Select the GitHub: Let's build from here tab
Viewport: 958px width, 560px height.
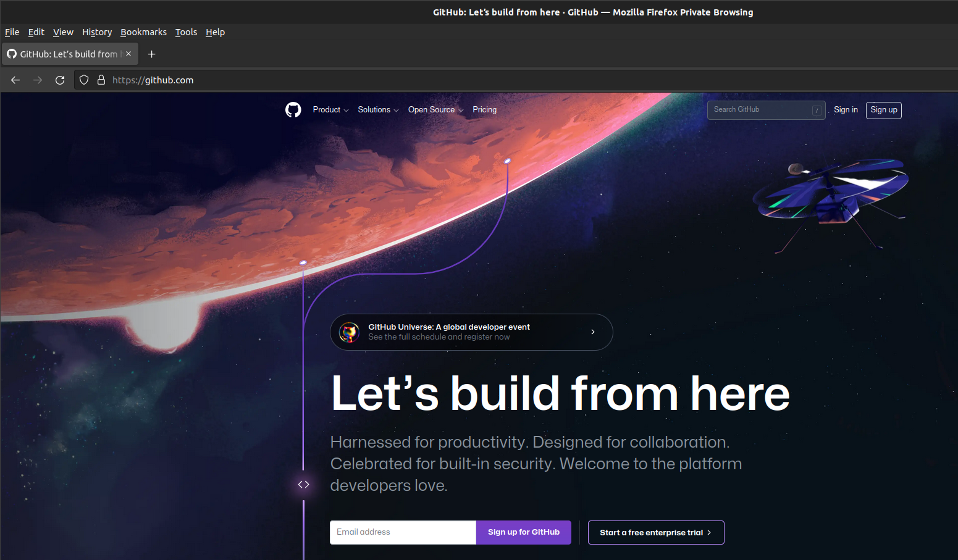69,54
